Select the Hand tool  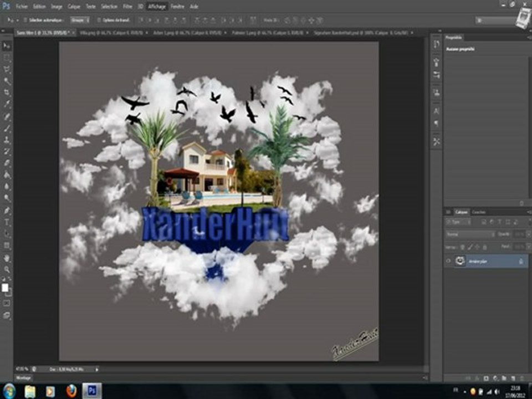coord(7,258)
